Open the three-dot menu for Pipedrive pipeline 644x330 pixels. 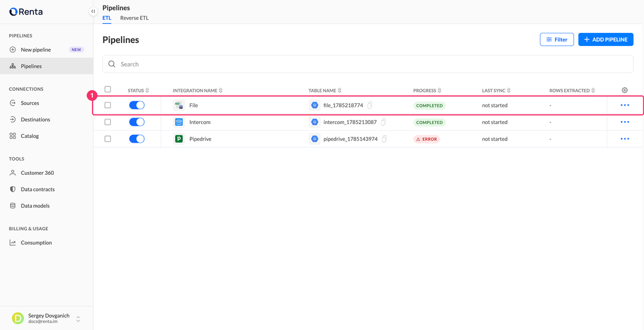625,139
